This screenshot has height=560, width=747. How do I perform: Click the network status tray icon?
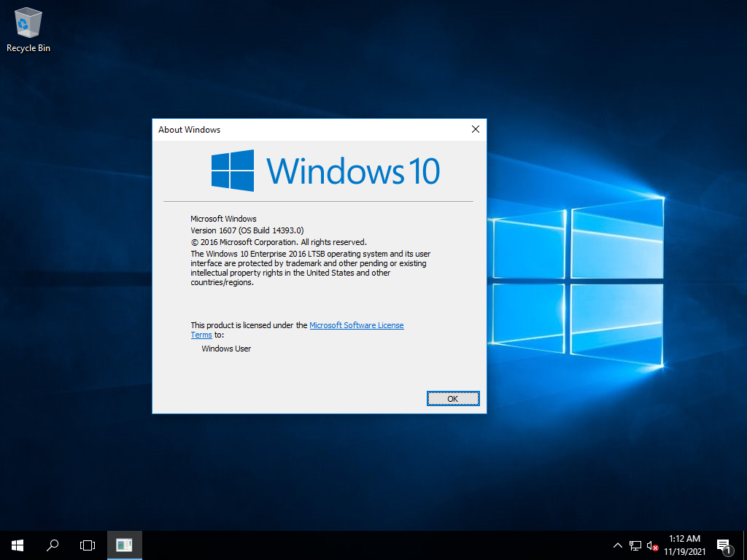point(635,545)
